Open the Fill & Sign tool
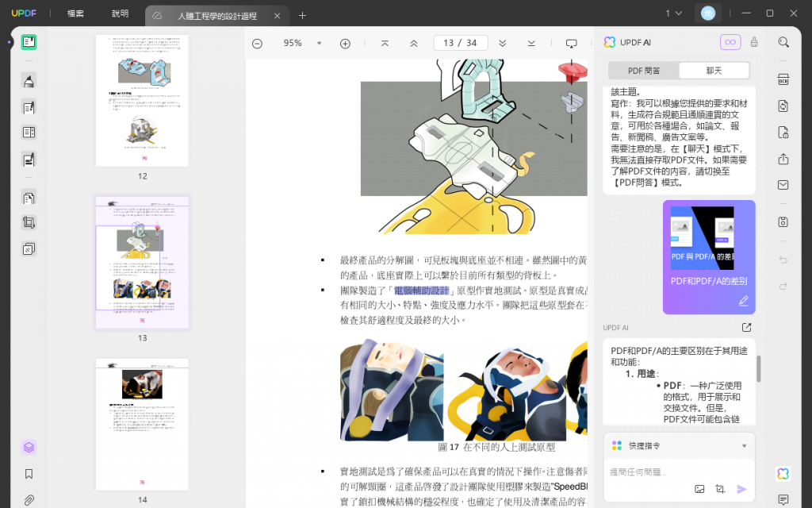 29,159
